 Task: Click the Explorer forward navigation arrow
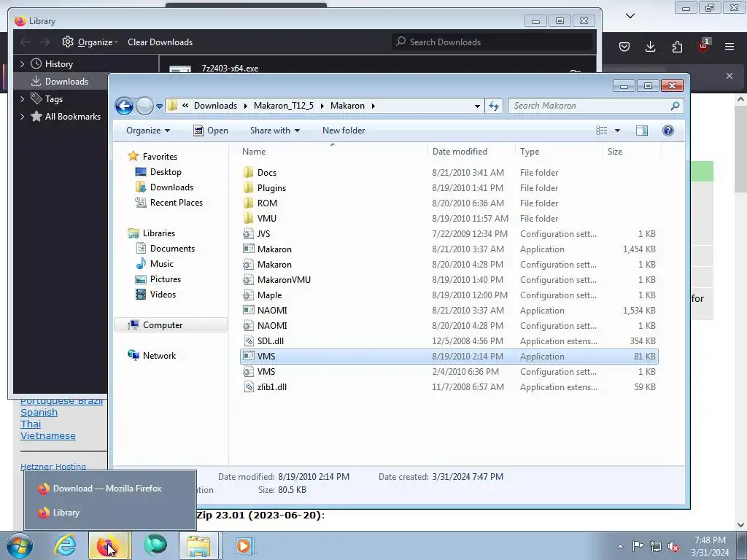144,106
